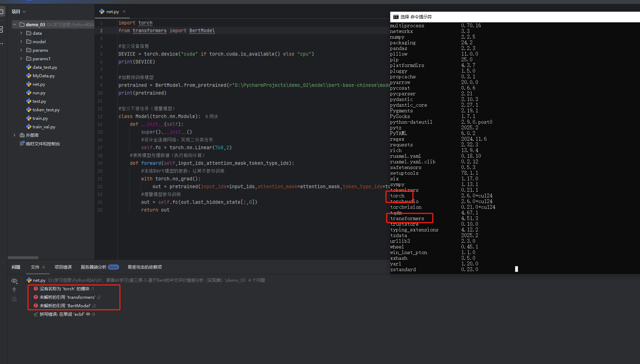
Task: Open net.py in the project tree
Action: (x=39, y=84)
